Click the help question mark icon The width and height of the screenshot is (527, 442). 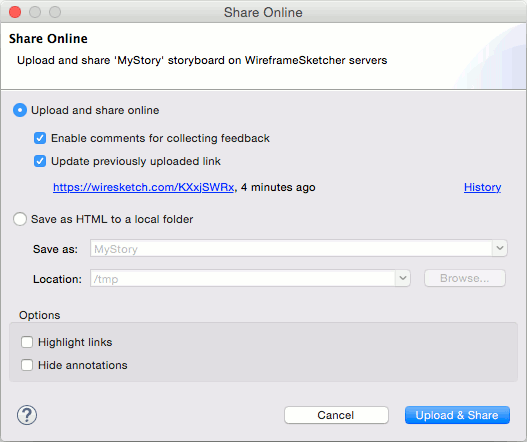(27, 415)
